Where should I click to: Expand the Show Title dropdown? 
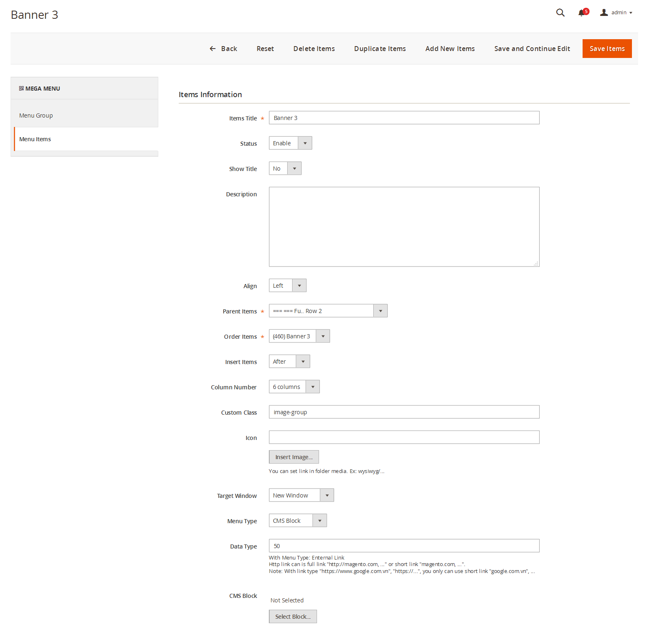285,169
